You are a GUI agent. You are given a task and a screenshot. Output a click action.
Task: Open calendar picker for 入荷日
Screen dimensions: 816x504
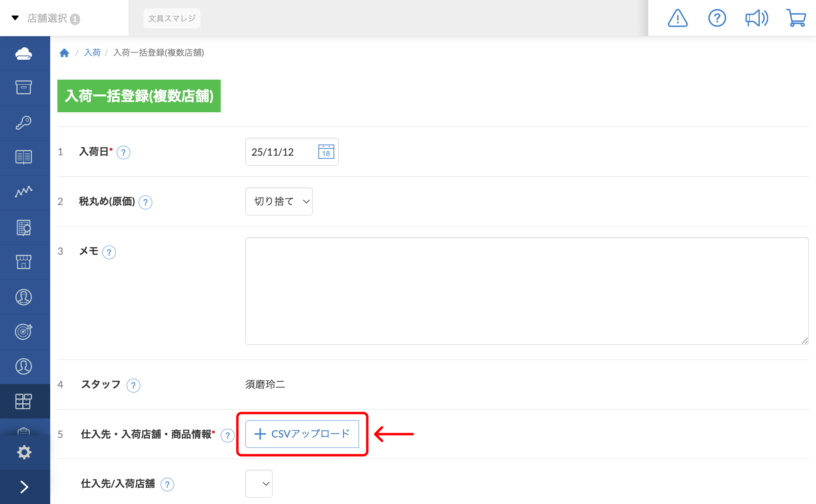coord(326,152)
